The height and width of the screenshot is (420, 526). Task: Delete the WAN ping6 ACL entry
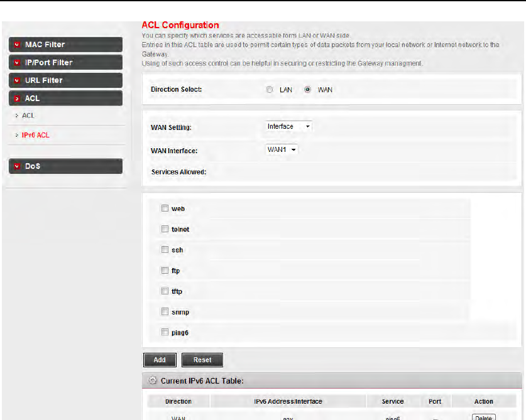point(483,417)
